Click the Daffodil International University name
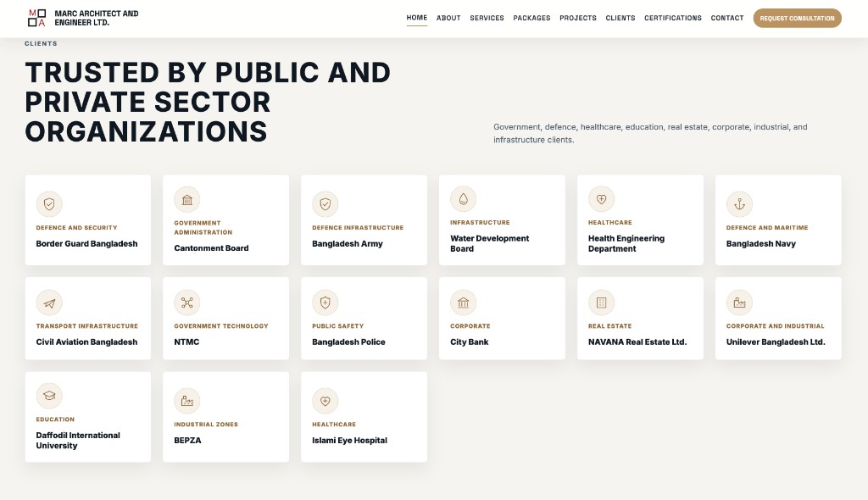This screenshot has width=868, height=500. [78, 440]
